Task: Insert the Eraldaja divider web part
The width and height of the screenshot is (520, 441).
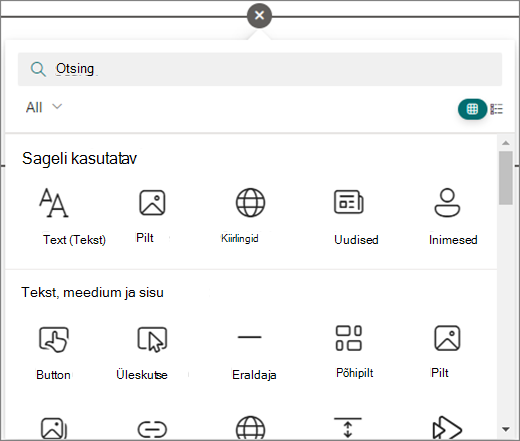Action: [250, 337]
